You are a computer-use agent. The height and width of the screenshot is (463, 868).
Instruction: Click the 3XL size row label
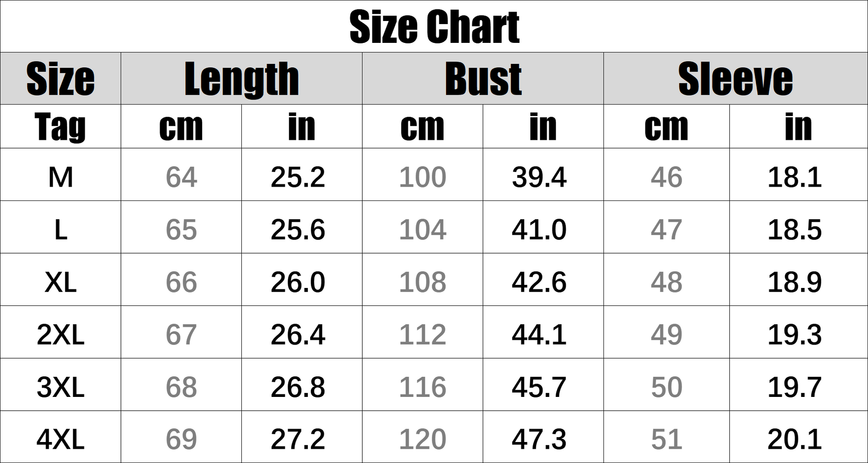click(x=61, y=387)
